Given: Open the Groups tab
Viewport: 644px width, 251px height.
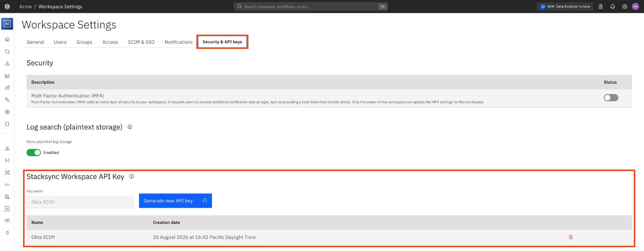Looking at the screenshot, I should pos(84,42).
